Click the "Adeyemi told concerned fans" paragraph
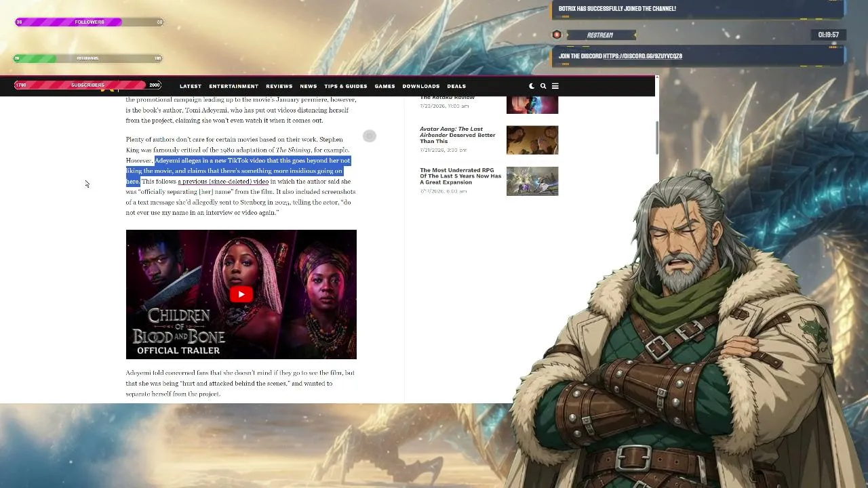 (240, 384)
